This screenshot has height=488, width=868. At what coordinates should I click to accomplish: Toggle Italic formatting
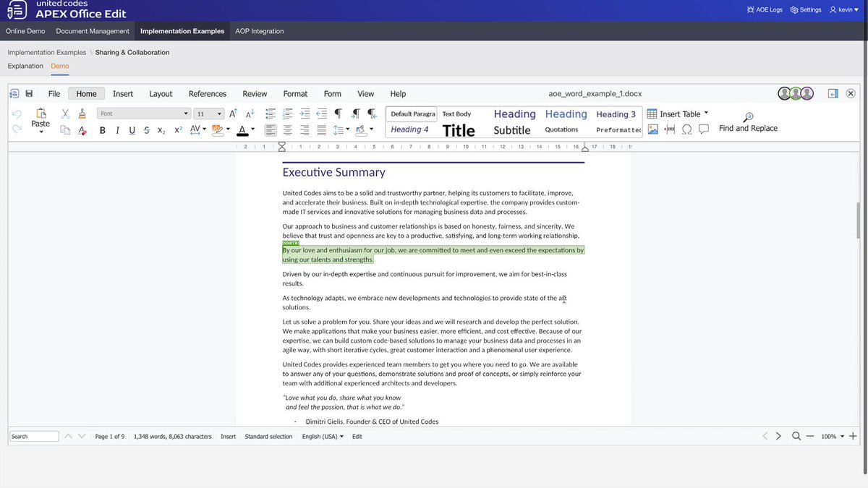(117, 130)
